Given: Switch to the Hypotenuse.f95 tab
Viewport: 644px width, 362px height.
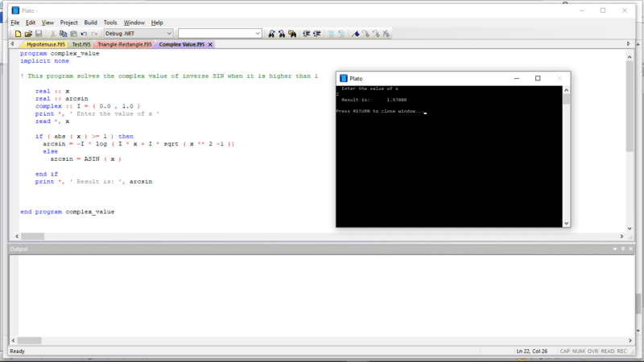Looking at the screenshot, I should click(x=47, y=45).
